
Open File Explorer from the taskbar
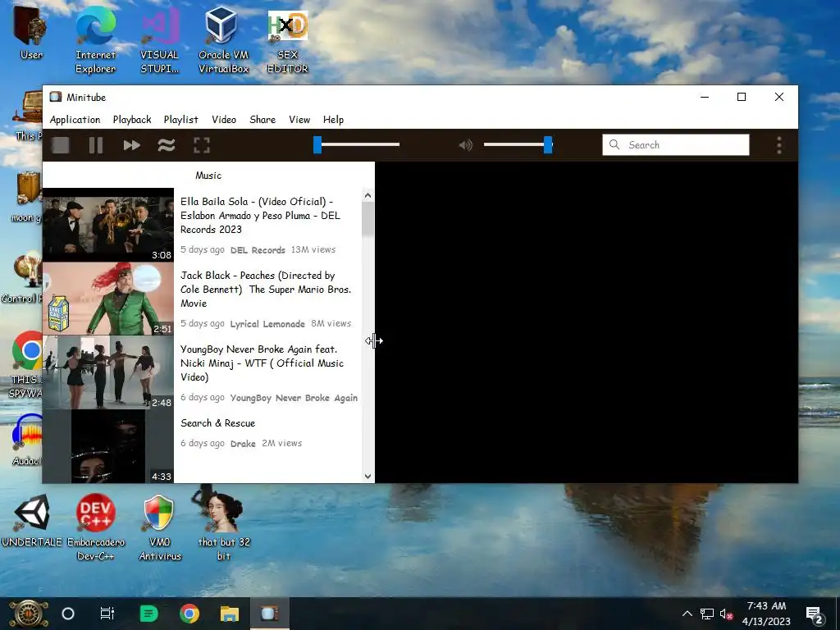point(230,614)
